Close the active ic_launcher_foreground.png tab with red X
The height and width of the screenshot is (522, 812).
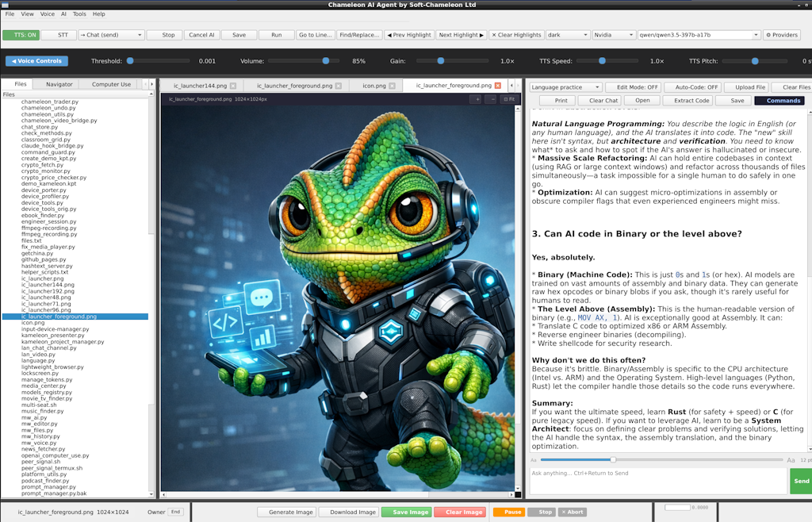[x=498, y=86]
